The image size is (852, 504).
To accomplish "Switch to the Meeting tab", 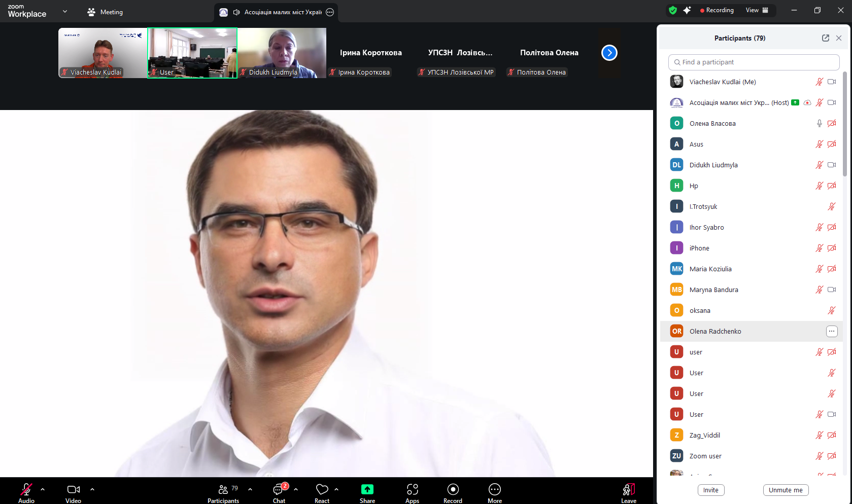I will coord(105,12).
